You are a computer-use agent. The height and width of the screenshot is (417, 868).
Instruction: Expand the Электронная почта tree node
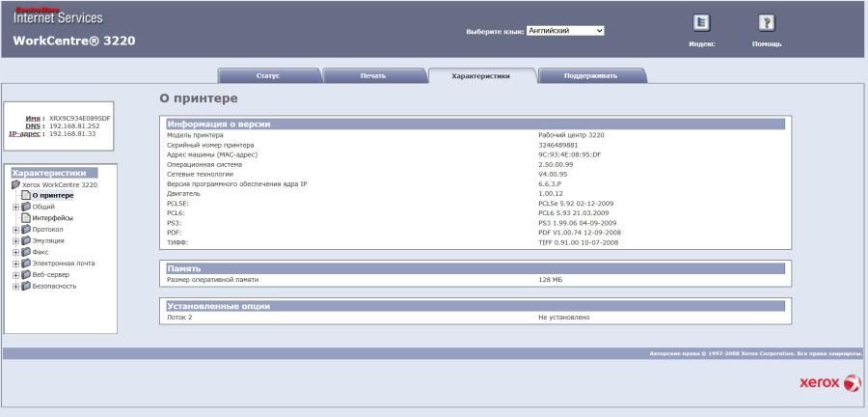[16, 264]
